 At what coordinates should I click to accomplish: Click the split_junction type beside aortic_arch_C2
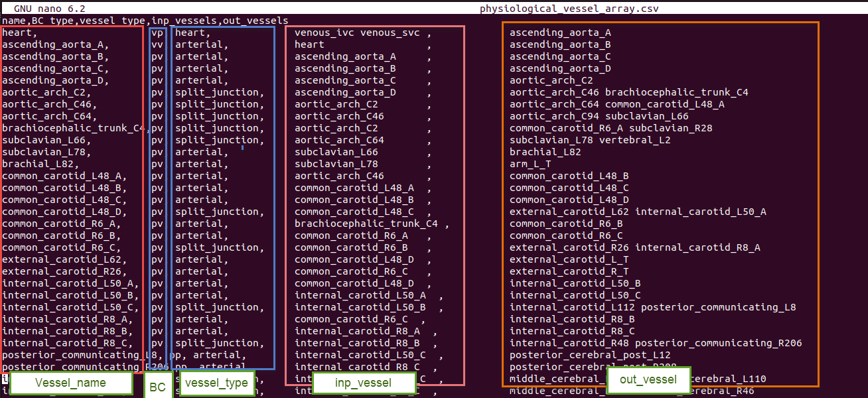point(214,92)
